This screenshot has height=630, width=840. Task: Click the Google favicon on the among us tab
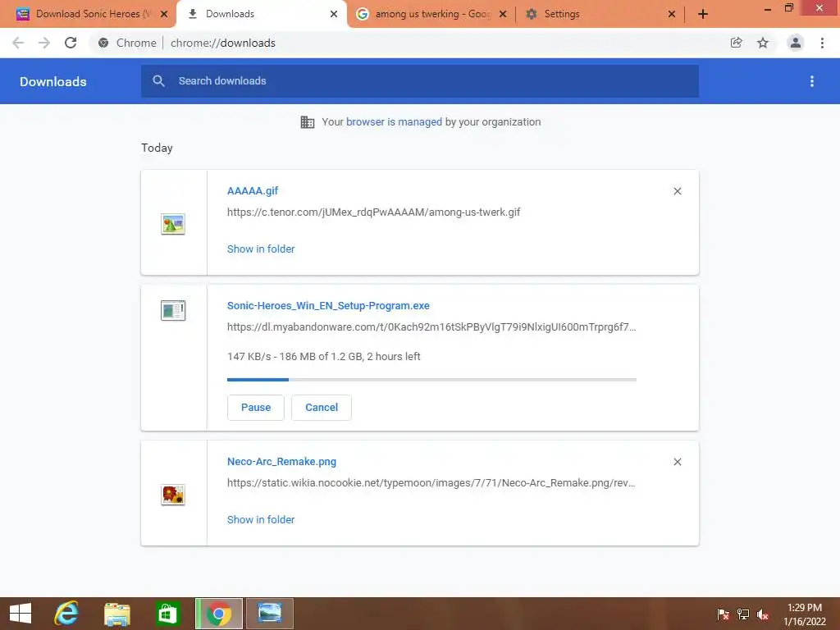[x=362, y=14]
